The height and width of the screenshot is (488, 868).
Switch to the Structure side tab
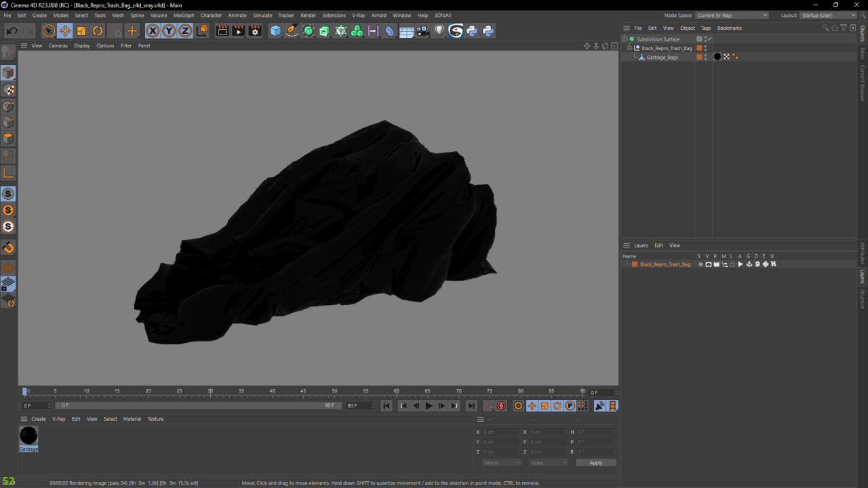point(863,299)
